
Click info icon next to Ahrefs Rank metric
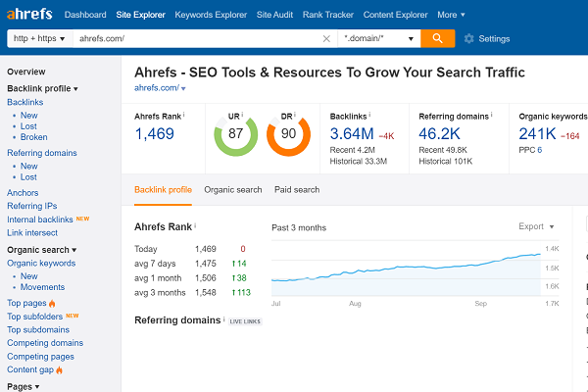184,115
